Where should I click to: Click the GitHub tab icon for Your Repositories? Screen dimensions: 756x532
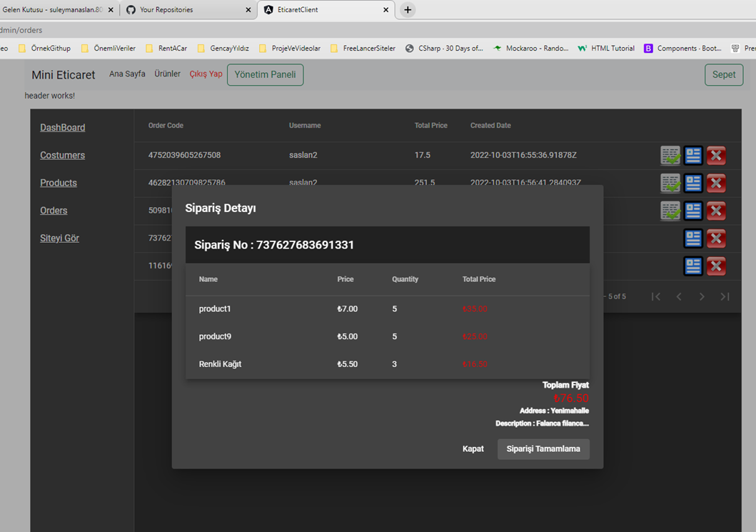click(130, 10)
